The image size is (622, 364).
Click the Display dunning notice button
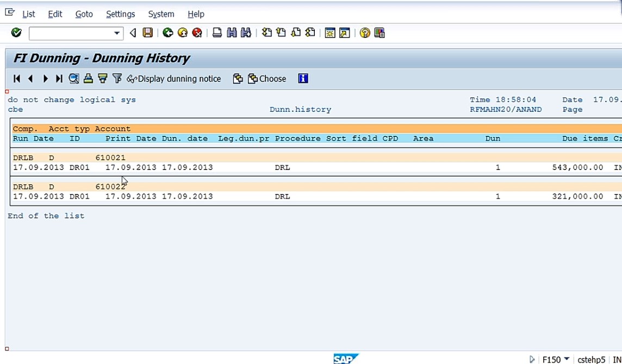[174, 79]
